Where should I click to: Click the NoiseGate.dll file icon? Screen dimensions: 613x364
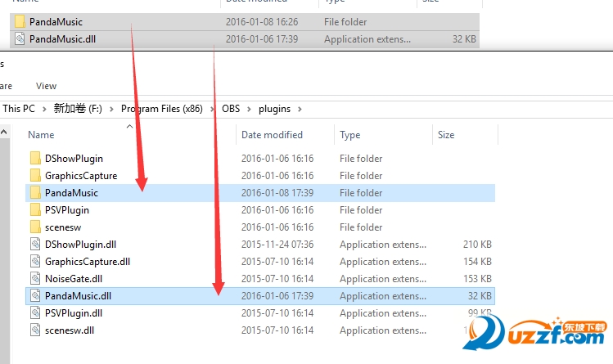pyautogui.click(x=35, y=279)
